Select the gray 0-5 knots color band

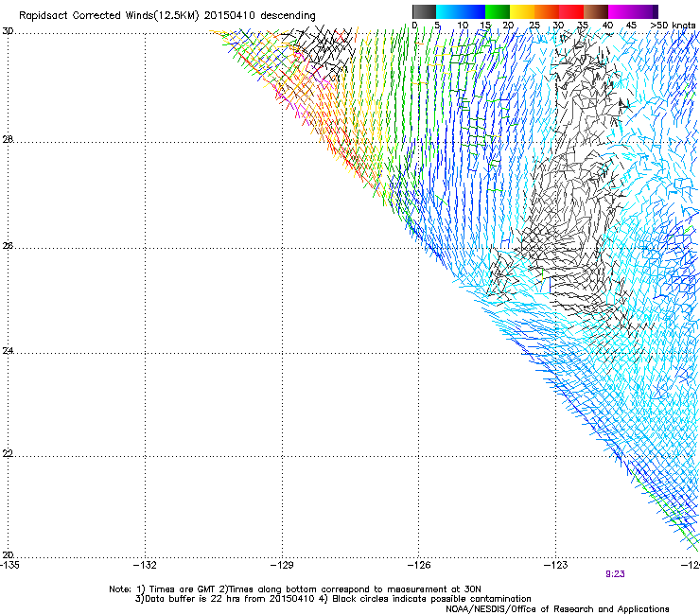(x=424, y=11)
